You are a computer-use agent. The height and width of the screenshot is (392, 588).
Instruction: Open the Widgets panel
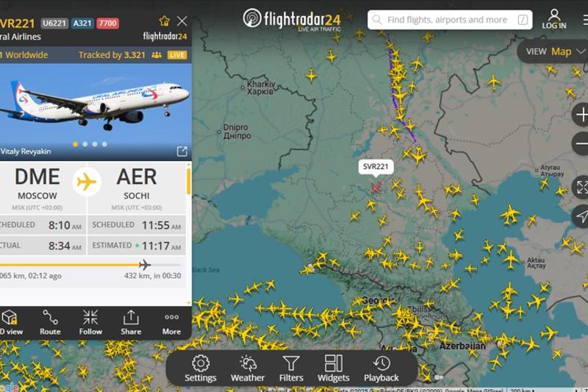(x=334, y=368)
